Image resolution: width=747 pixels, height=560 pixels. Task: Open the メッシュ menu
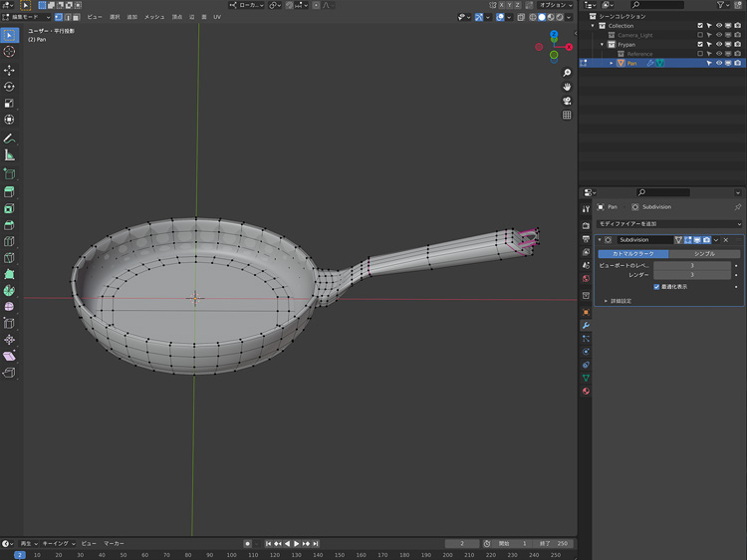click(x=154, y=17)
